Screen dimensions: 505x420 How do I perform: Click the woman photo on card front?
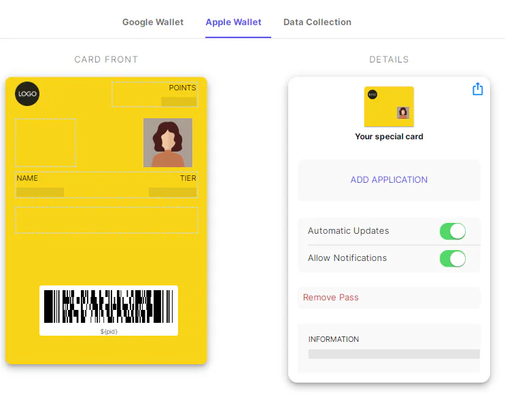pos(168,142)
